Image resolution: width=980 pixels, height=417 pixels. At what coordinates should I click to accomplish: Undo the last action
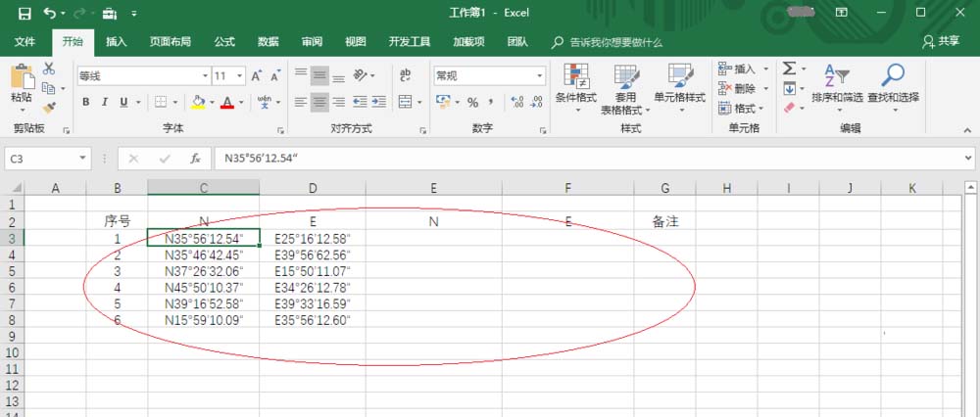50,13
